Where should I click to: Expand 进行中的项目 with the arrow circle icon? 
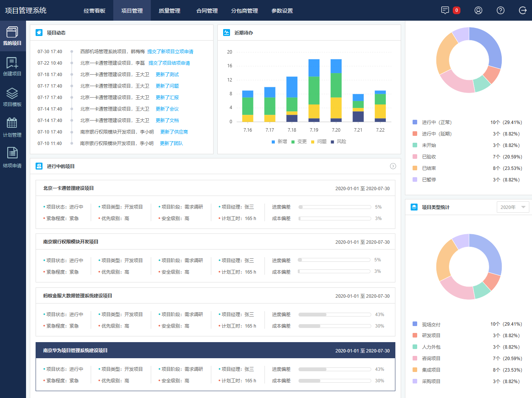pos(393,166)
